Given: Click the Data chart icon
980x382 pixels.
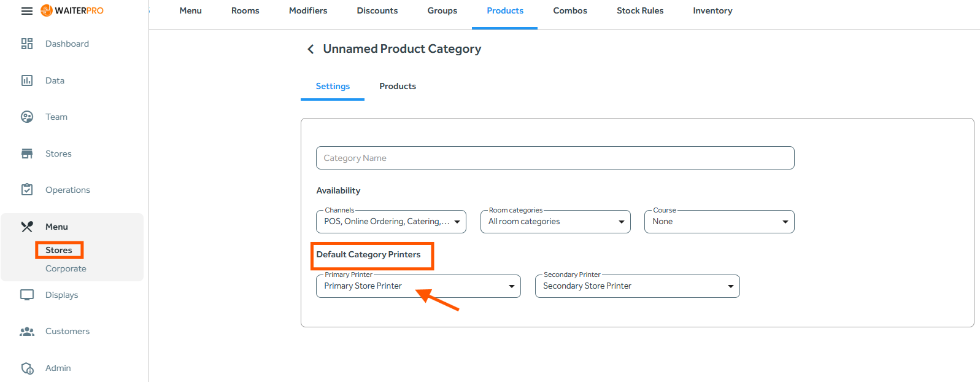Looking at the screenshot, I should pyautogui.click(x=27, y=80).
